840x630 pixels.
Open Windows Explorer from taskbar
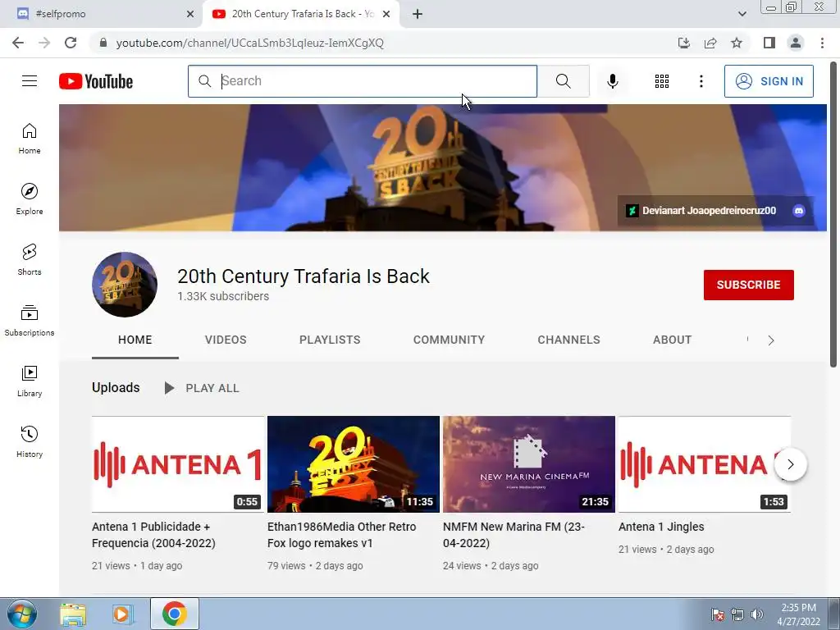click(x=73, y=614)
